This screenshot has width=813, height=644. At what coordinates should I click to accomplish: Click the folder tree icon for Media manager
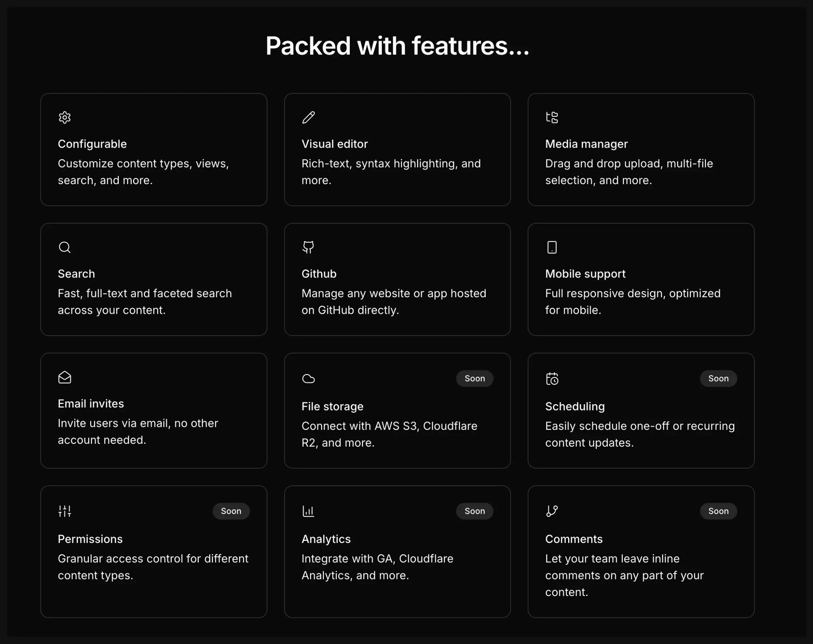click(x=552, y=117)
